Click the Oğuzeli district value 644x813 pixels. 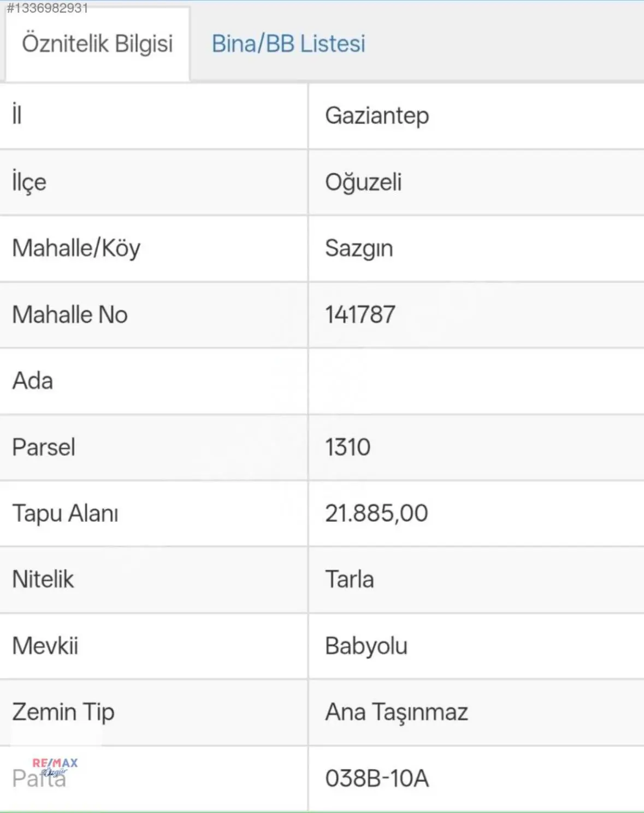[363, 182]
